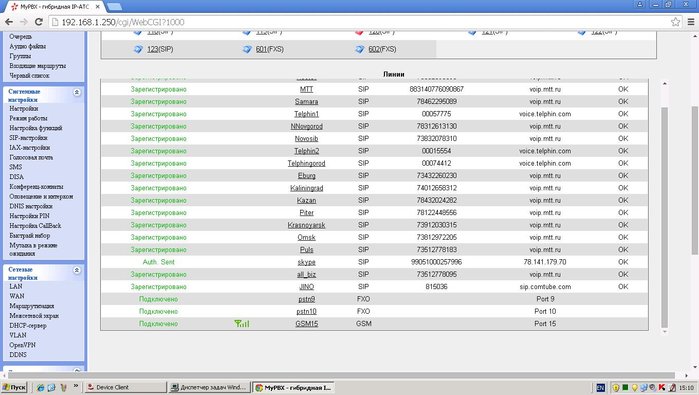Image resolution: width=699 pixels, height=395 pixels.
Task: Switch to the MyPBX browser tab
Action: (x=54, y=7)
